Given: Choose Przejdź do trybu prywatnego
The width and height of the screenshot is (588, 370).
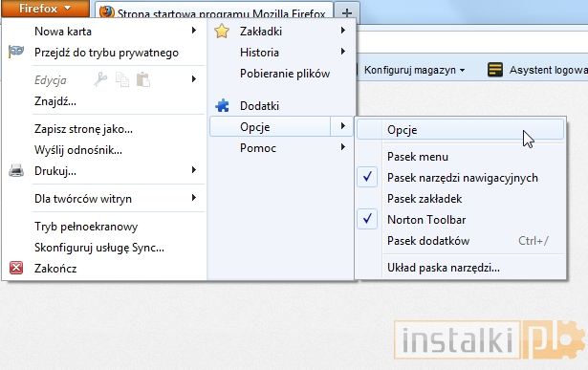Looking at the screenshot, I should coord(106,53).
